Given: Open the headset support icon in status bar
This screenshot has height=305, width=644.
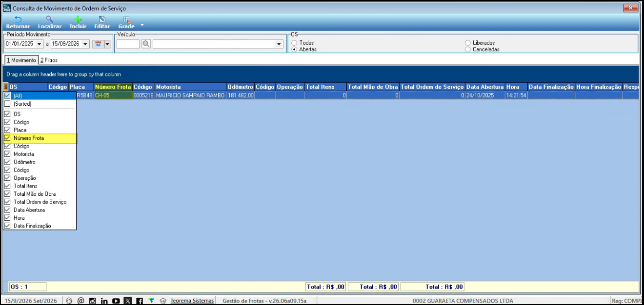Looking at the screenshot, I should point(69,301).
